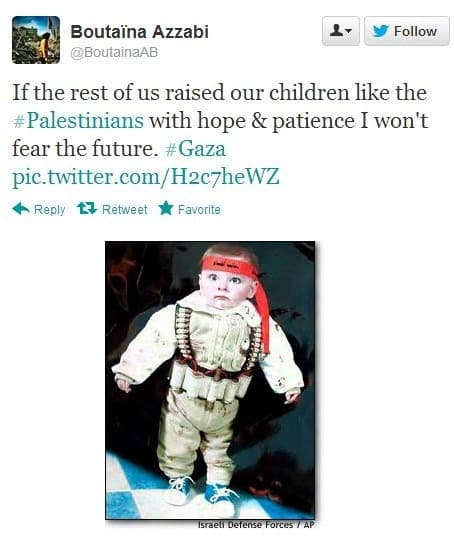The width and height of the screenshot is (454, 539).
Task: Click the Follow button
Action: [x=407, y=31]
